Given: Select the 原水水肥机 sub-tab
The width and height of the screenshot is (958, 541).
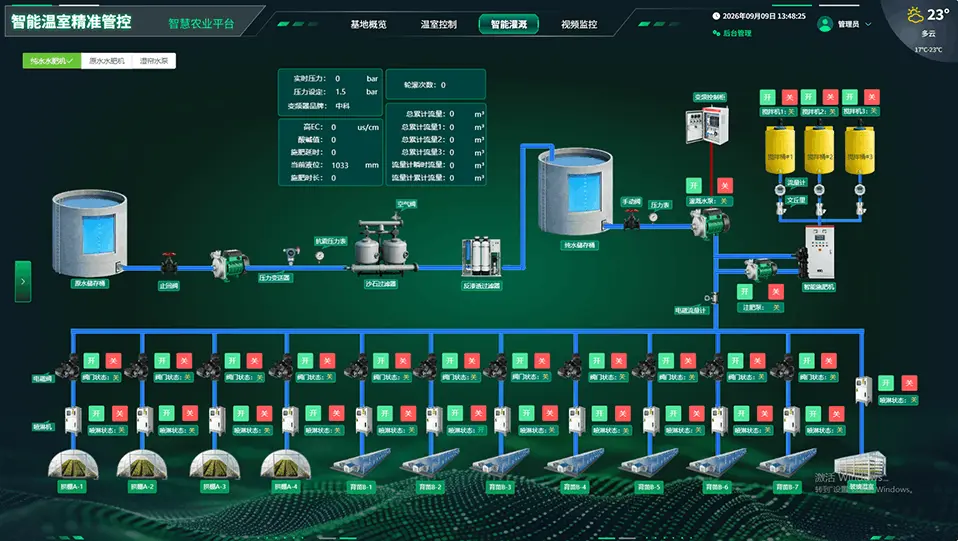Looking at the screenshot, I should coord(106,61).
